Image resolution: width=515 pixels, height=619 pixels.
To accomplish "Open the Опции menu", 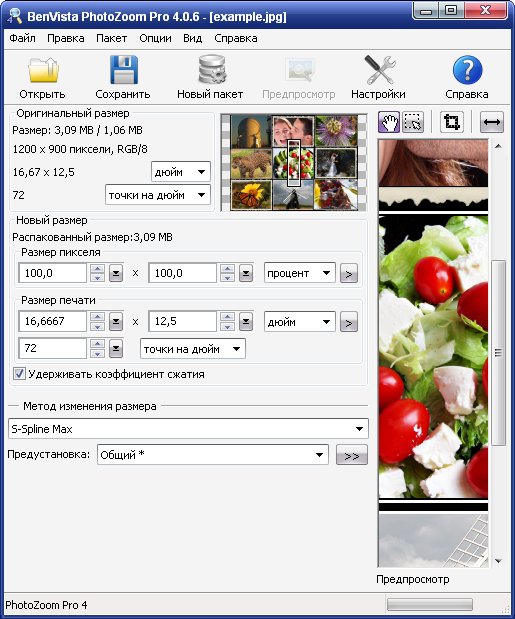I will [155, 38].
